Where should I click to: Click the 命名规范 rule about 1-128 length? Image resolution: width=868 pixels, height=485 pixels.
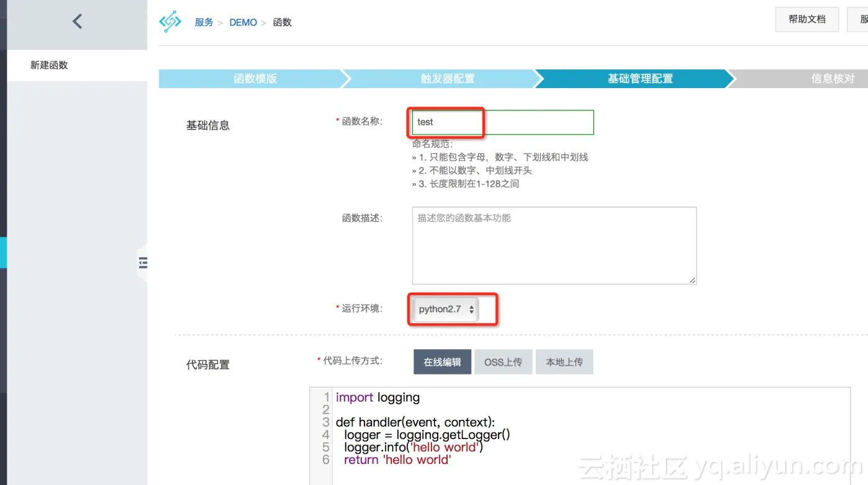[466, 184]
